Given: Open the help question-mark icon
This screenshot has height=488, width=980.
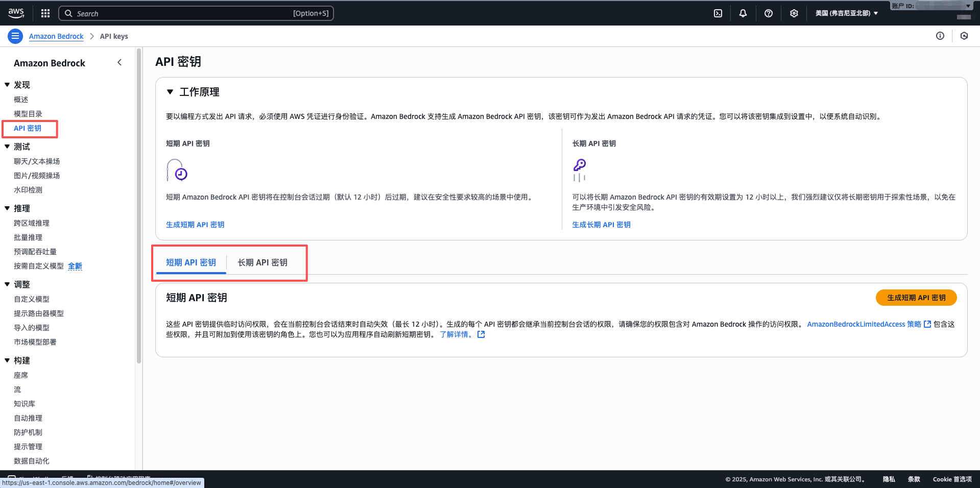Looking at the screenshot, I should click(768, 13).
